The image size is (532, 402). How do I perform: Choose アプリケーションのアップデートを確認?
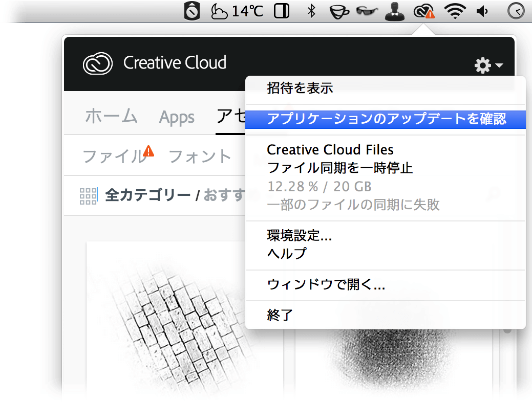[386, 119]
